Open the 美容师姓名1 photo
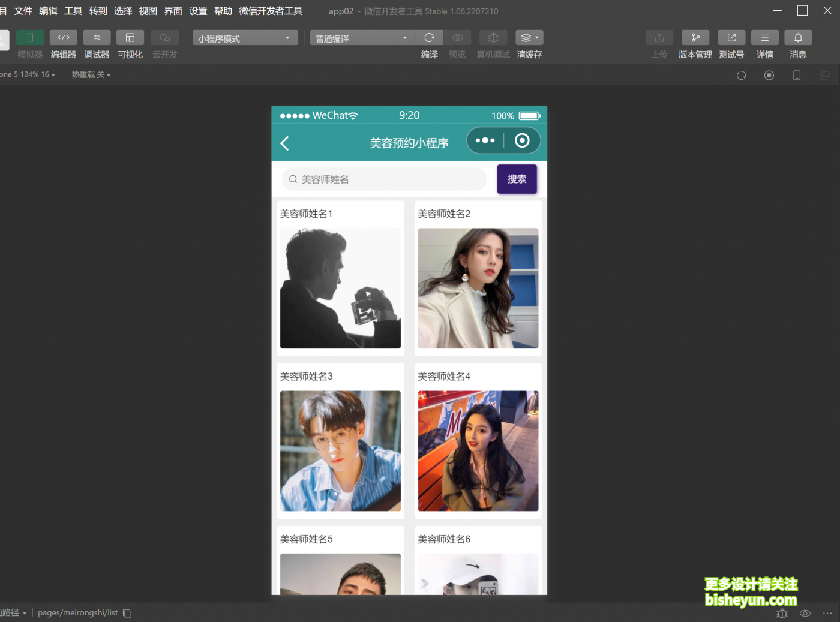This screenshot has width=840, height=622. (340, 289)
